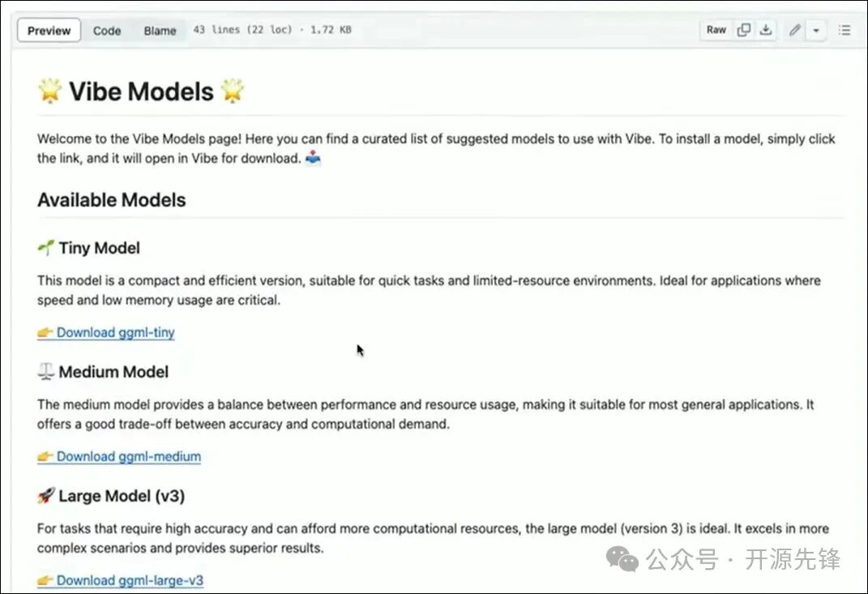The height and width of the screenshot is (594, 868).
Task: Open the Download ggml-medium link
Action: point(128,456)
